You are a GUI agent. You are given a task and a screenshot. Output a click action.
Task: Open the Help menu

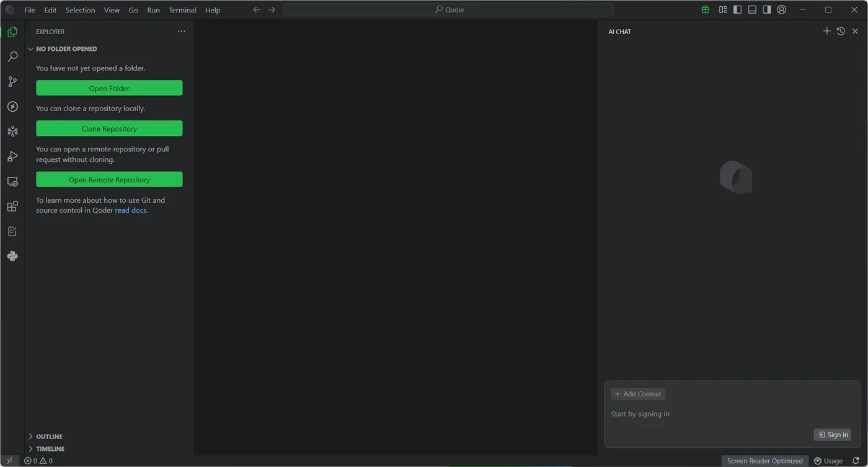[213, 10]
